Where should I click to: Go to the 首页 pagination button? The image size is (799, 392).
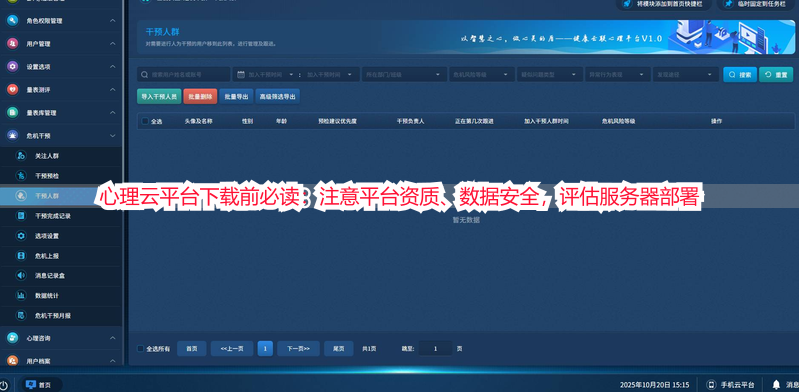[x=192, y=349]
